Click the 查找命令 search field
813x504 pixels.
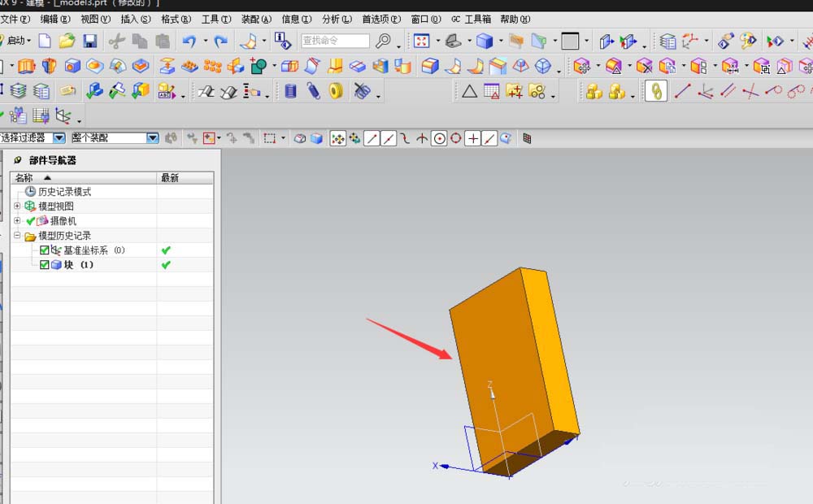(335, 41)
